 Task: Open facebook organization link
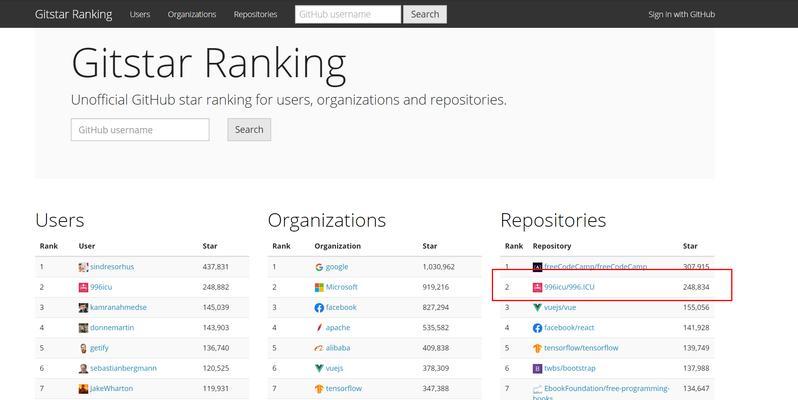341,307
